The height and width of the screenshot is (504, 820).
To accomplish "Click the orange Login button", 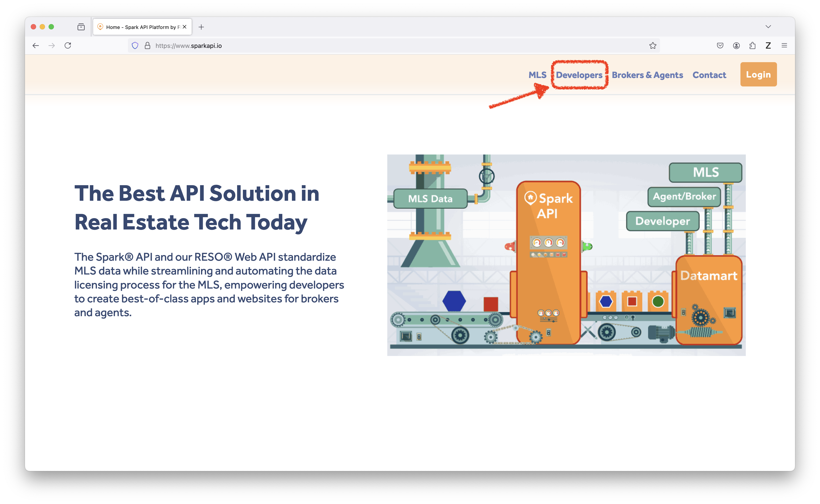I will tap(758, 74).
